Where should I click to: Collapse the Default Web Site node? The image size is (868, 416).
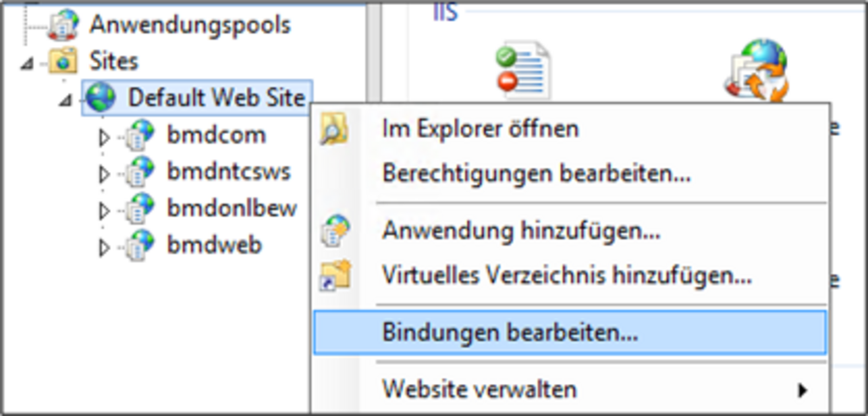coord(66,100)
